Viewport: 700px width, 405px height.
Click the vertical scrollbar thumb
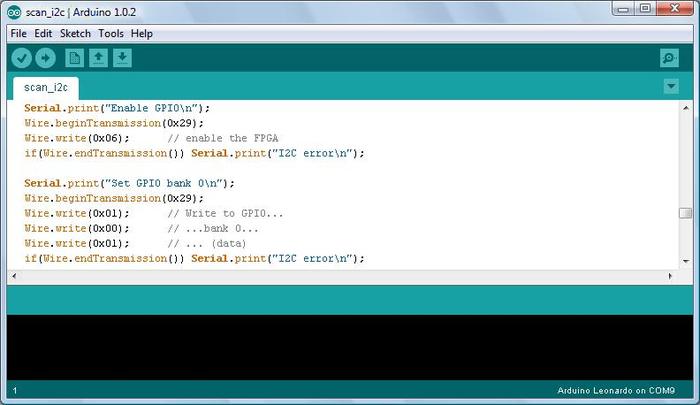(686, 213)
